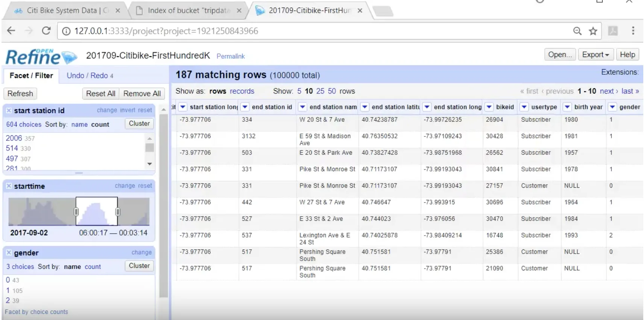Image resolution: width=644 pixels, height=320 pixels.
Task: Open a new browser tab
Action: pyautogui.click(x=383, y=11)
